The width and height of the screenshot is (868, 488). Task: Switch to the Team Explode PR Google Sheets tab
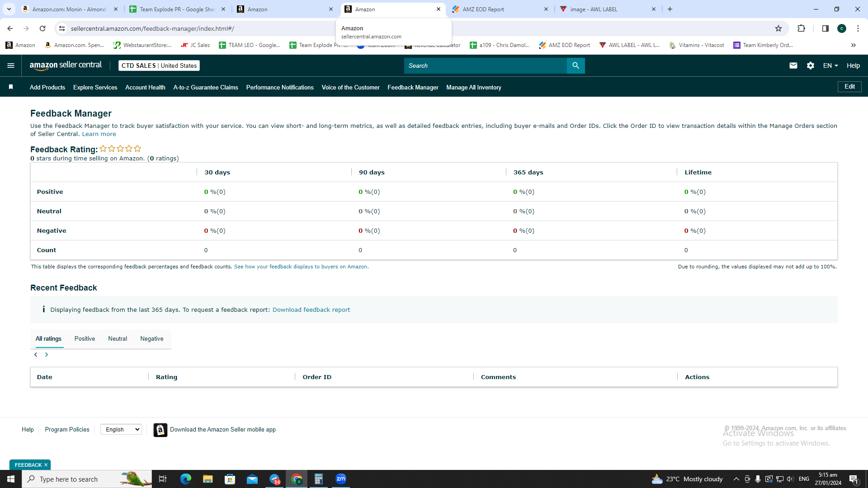pos(177,9)
